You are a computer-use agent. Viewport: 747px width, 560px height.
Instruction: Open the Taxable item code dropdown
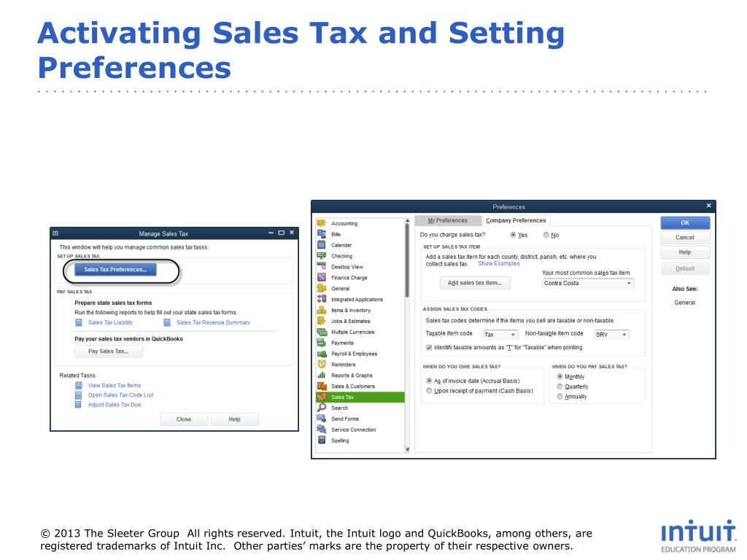(500, 335)
